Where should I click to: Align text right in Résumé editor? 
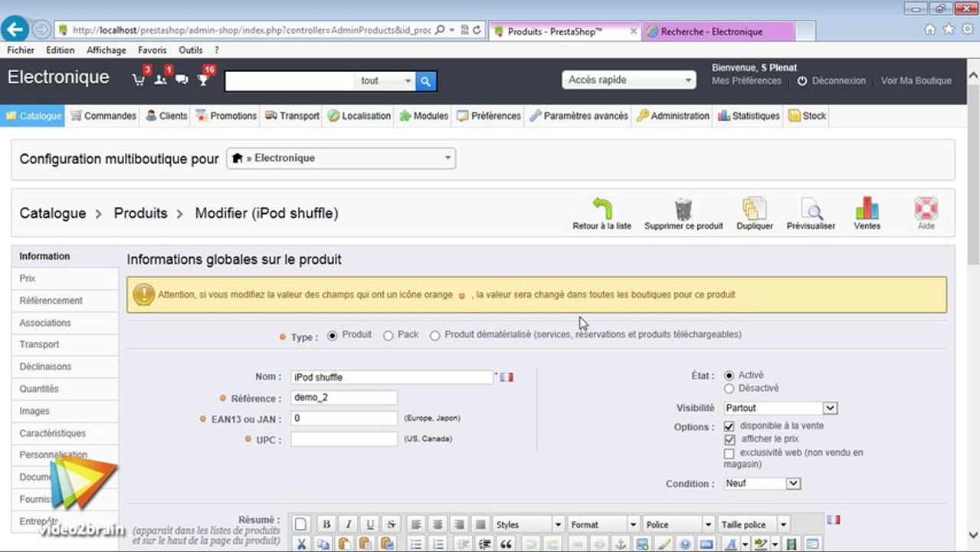[x=460, y=524]
